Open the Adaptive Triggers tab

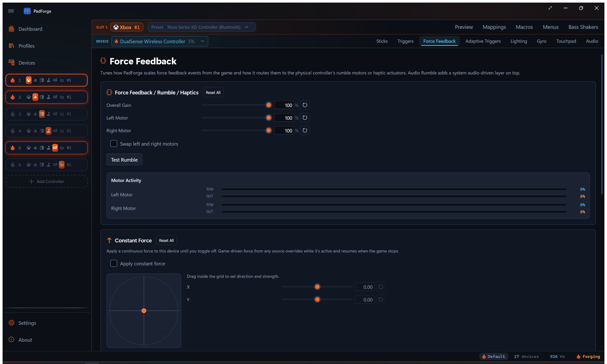click(483, 41)
